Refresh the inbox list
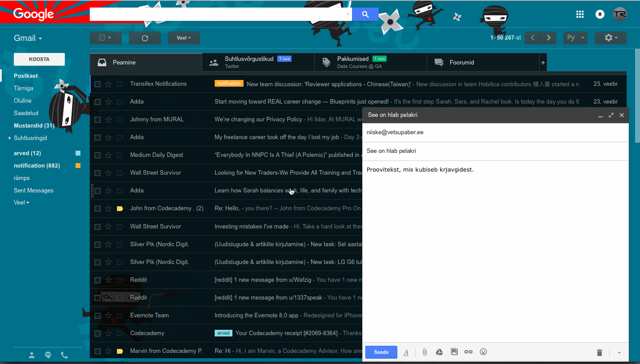The image size is (640, 364). [145, 38]
